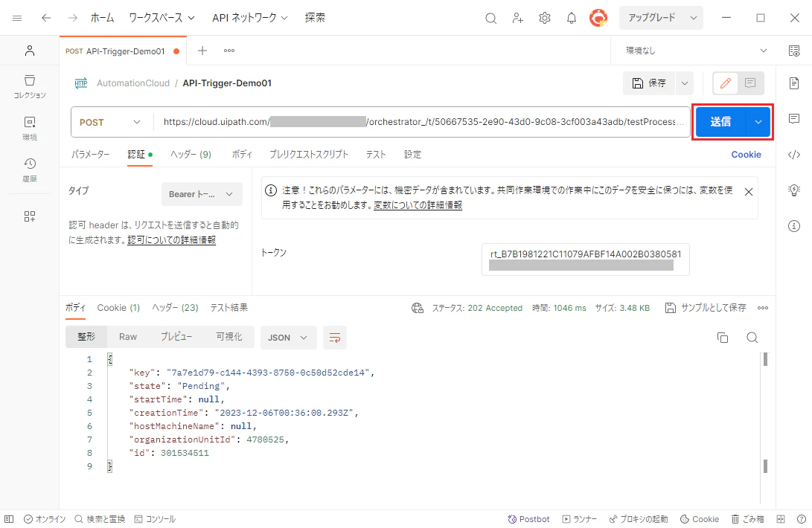Open the Bearer token type dropdown
The width and height of the screenshot is (812, 528).
pyautogui.click(x=202, y=194)
